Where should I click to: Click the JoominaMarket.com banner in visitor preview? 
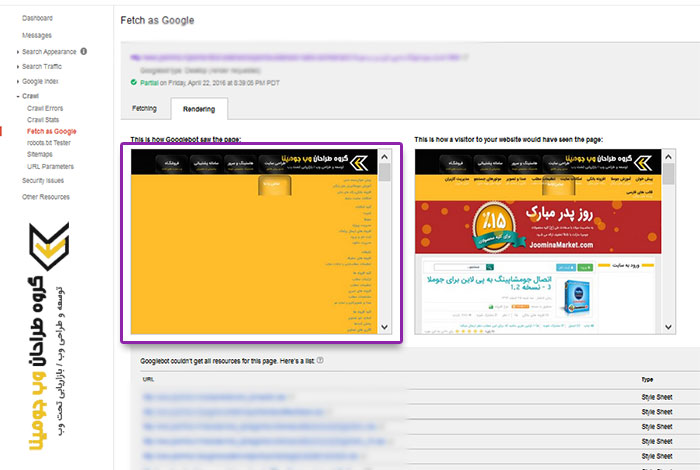click(x=538, y=227)
